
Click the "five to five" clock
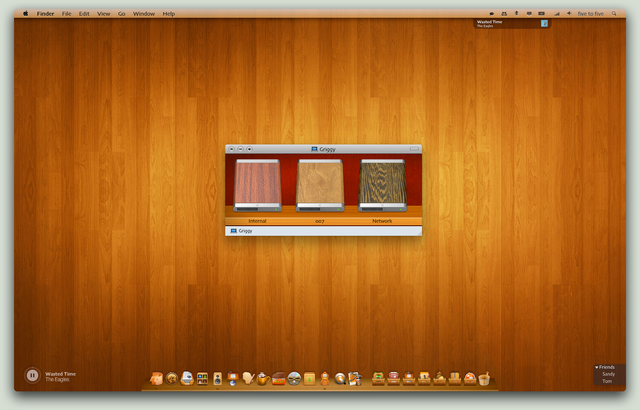tap(590, 13)
